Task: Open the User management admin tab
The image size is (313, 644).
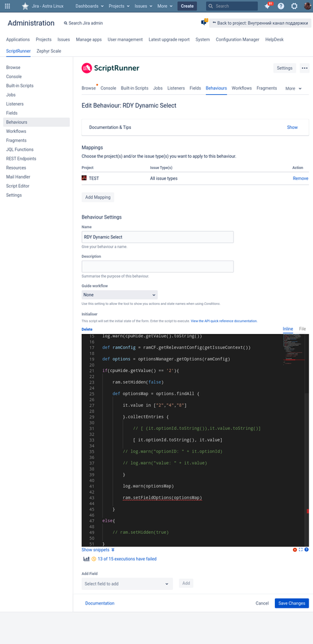Action: click(125, 39)
